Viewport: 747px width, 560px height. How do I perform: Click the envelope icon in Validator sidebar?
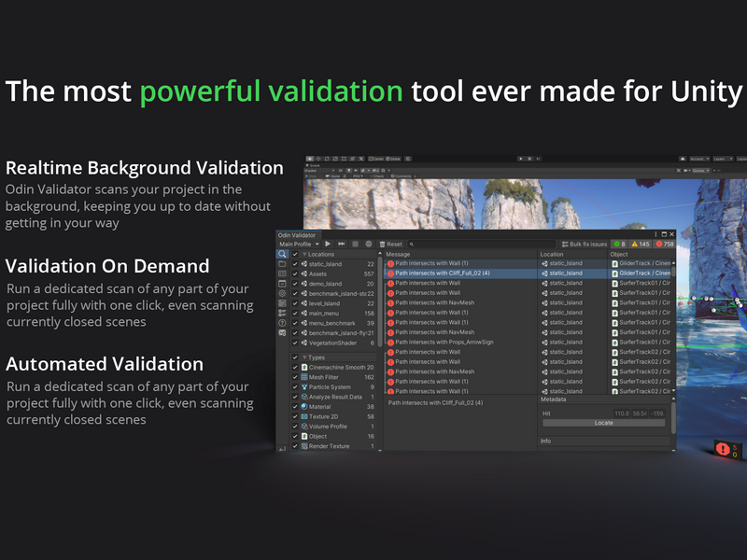(282, 333)
